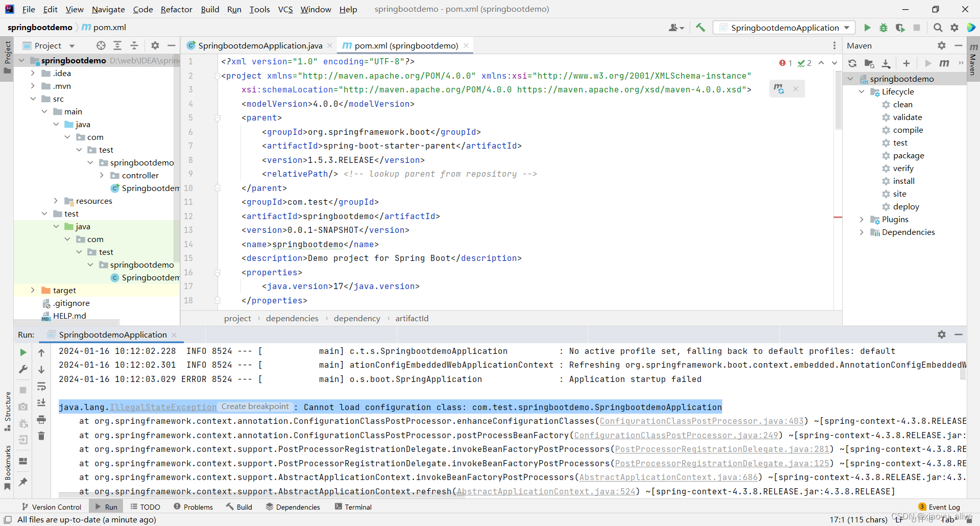Click Run with Coverage icon
Screen dimensions: 980x526
click(900, 28)
